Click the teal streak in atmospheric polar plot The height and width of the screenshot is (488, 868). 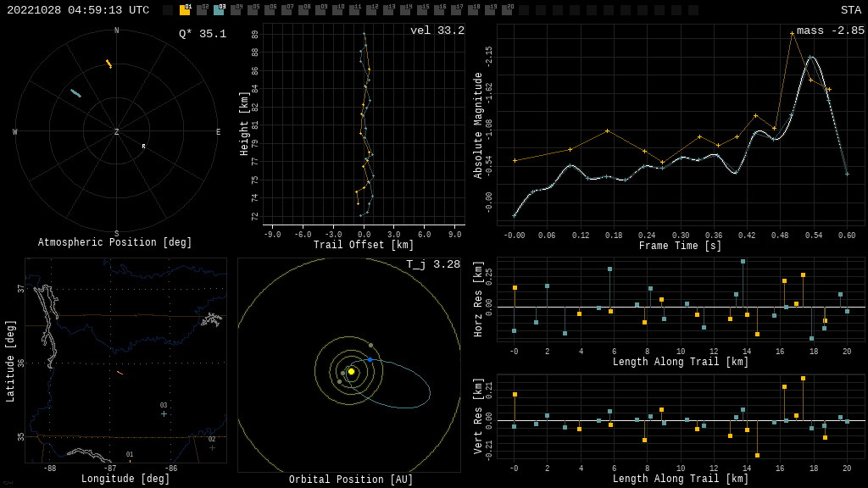tap(76, 93)
